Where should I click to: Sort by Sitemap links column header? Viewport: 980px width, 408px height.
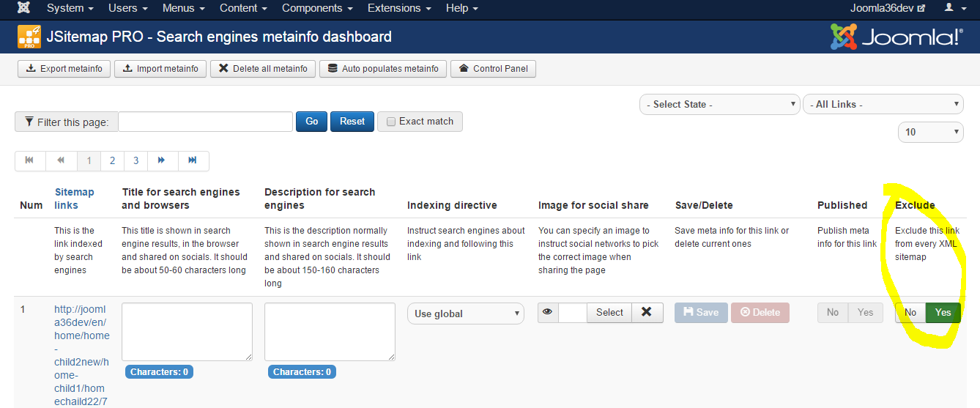point(74,199)
